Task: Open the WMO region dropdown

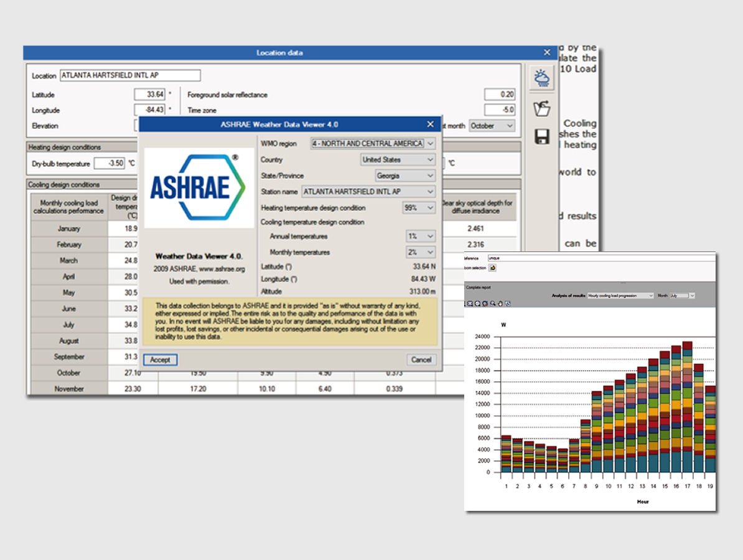Action: [373, 144]
